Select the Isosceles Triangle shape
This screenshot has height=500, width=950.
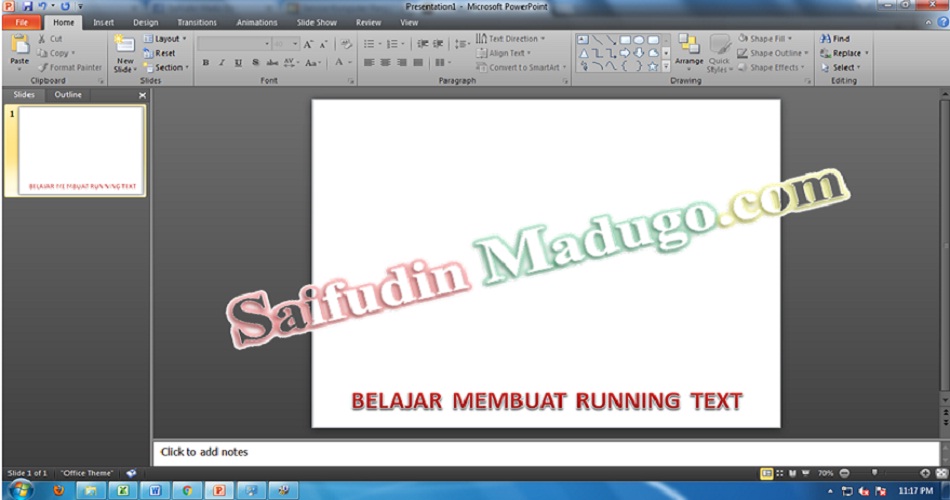[x=583, y=53]
